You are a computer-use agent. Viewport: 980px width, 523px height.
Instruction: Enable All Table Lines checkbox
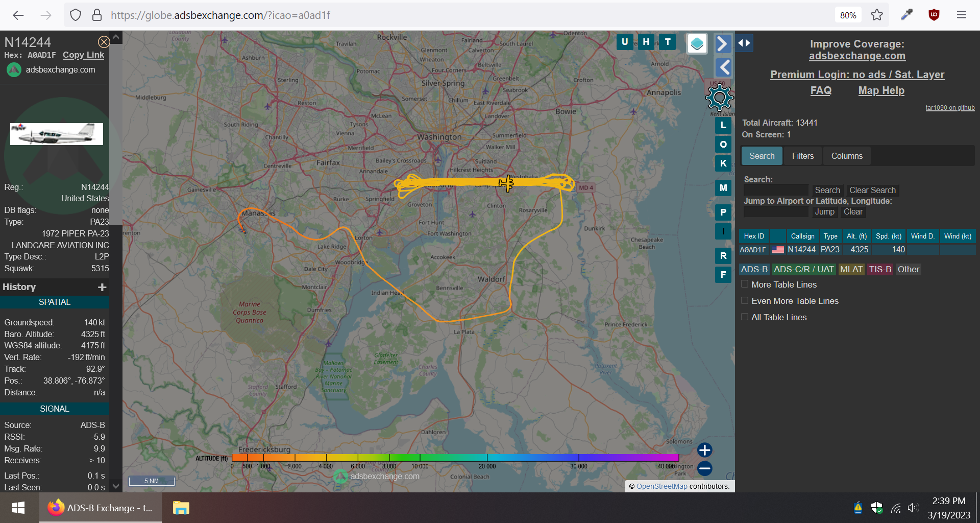coord(745,317)
